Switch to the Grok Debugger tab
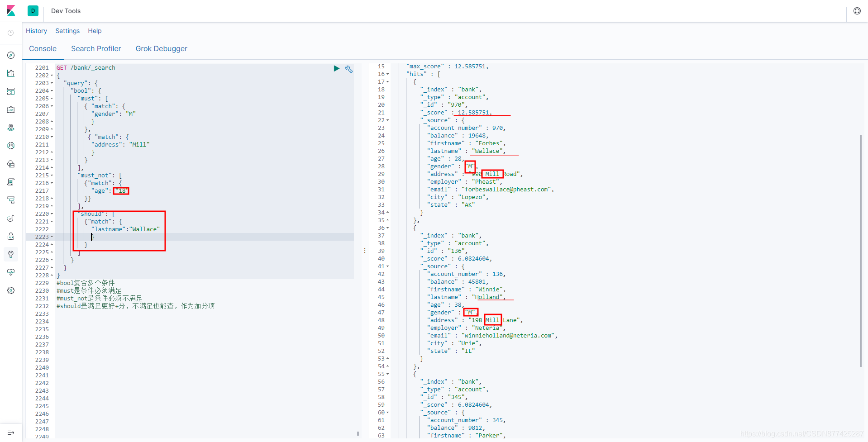This screenshot has width=868, height=442. (x=161, y=48)
